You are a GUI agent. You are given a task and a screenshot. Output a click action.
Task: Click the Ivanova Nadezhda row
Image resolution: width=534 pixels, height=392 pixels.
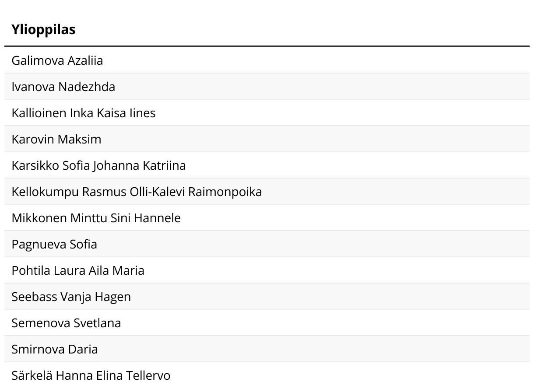click(x=63, y=87)
